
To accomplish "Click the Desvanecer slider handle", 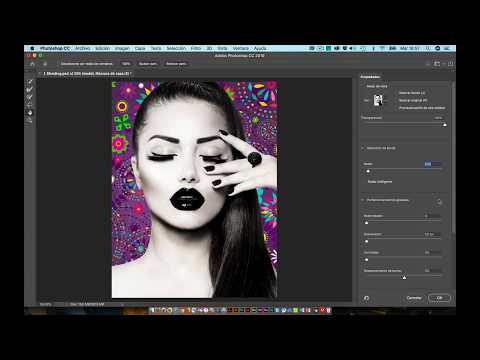I will tap(367, 241).
